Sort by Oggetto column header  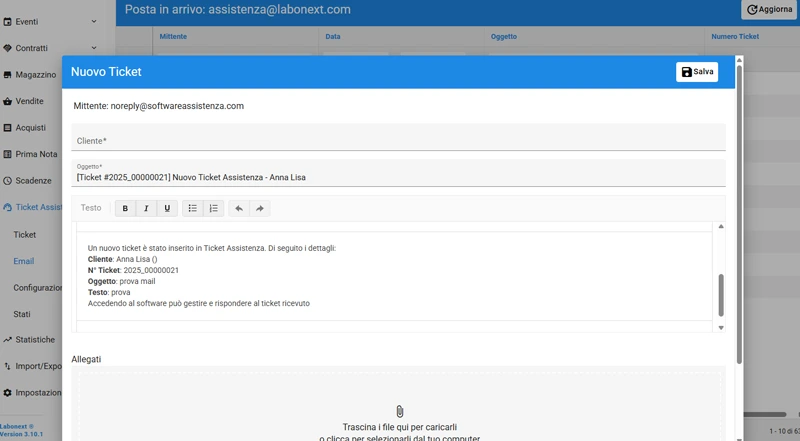504,37
